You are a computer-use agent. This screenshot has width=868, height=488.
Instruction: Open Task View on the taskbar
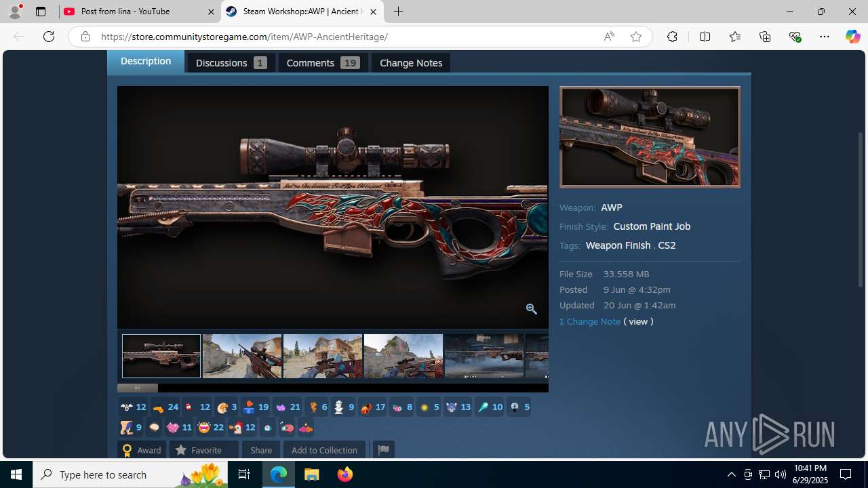[244, 474]
